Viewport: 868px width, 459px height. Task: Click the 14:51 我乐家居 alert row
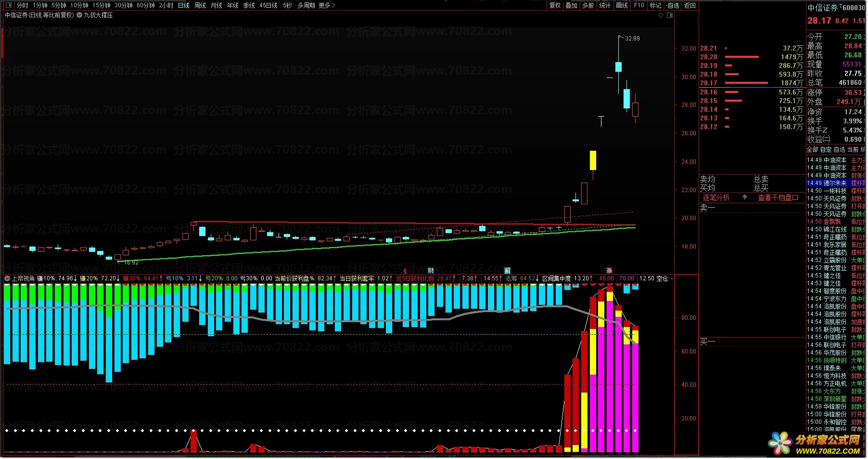836,245
